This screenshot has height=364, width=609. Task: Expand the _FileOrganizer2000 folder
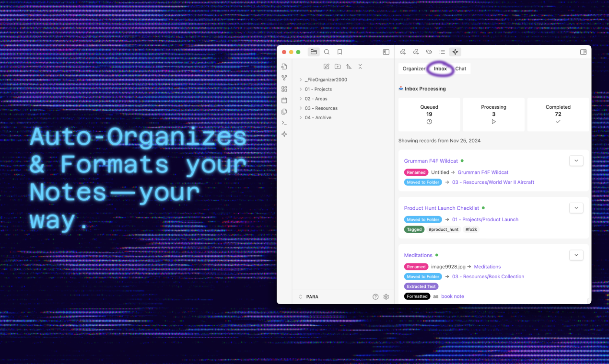pos(300,80)
